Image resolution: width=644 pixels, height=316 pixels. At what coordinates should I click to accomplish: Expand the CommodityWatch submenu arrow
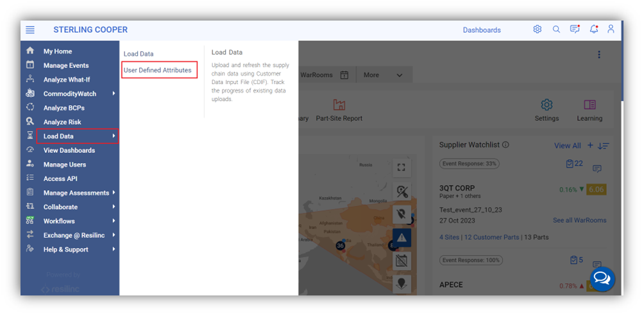[x=114, y=93]
